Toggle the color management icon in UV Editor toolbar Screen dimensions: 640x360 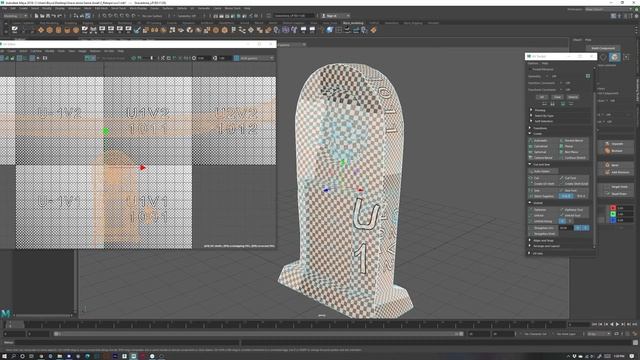237,58
